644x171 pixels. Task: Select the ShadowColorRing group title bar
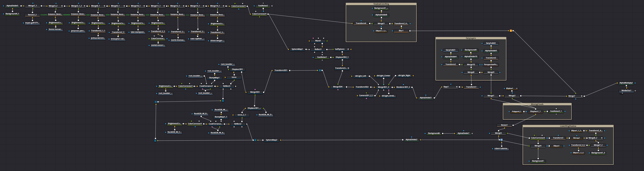(x=381, y=4)
